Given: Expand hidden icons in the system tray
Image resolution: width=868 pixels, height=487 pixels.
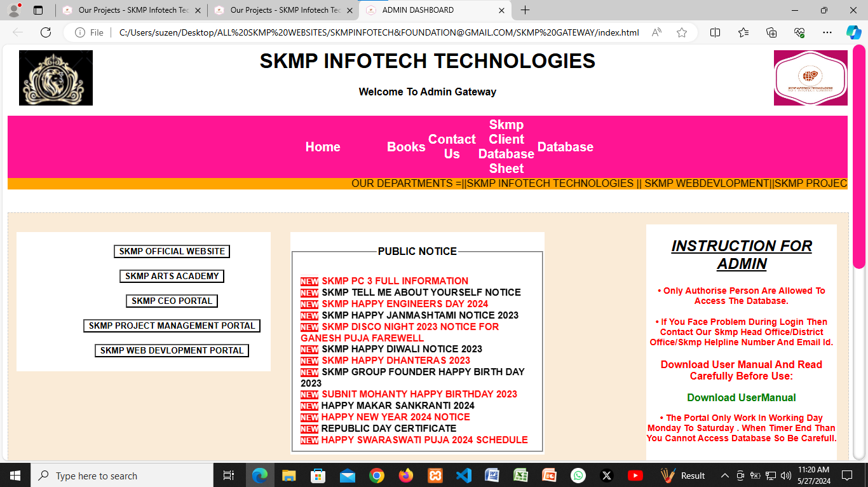Looking at the screenshot, I should [x=724, y=475].
